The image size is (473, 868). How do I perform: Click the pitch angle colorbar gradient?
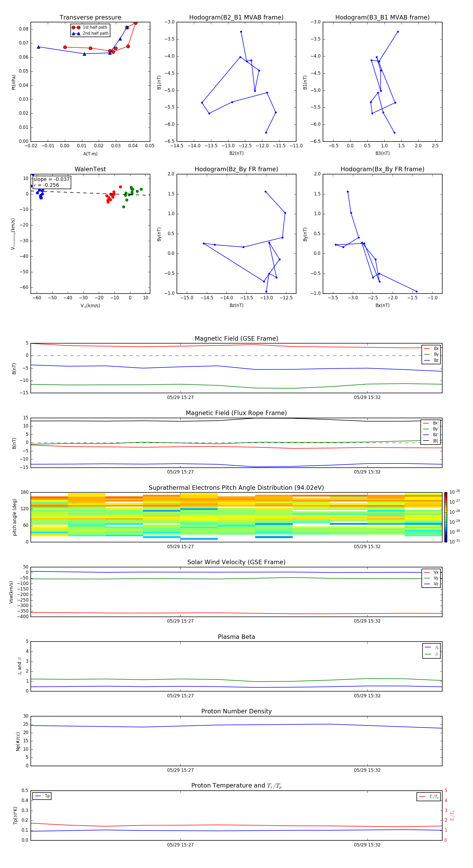[x=445, y=517]
